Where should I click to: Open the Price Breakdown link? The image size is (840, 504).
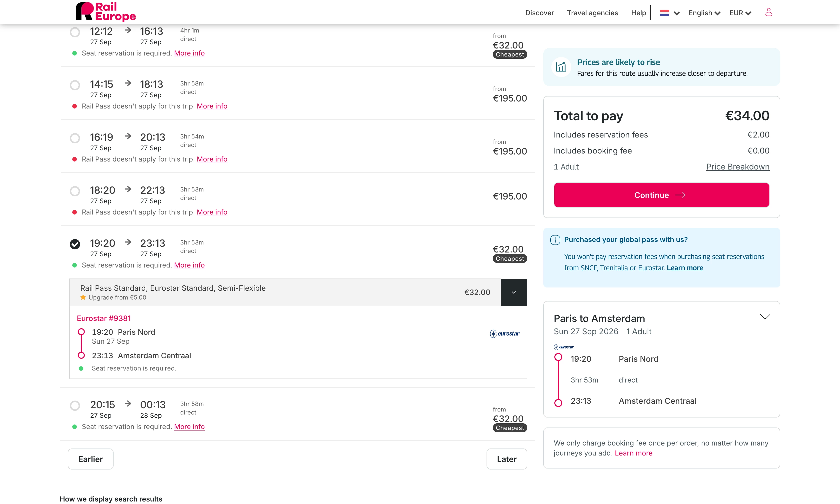(x=737, y=167)
